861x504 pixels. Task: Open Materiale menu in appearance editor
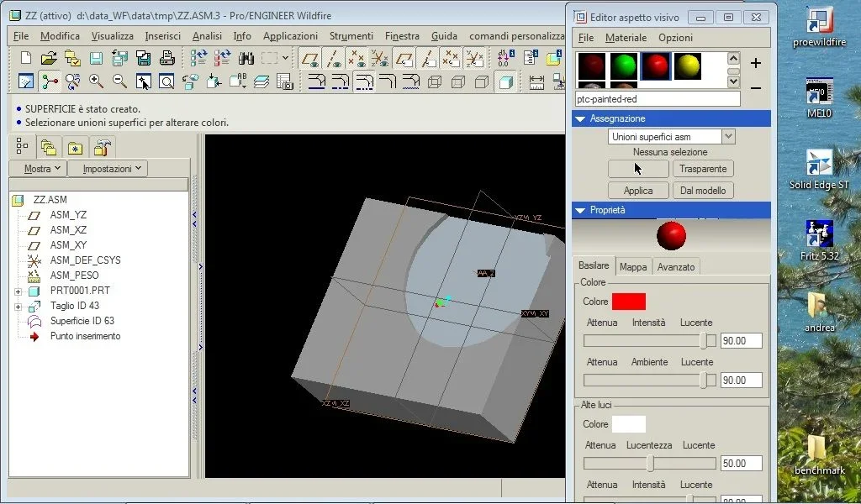click(x=626, y=38)
